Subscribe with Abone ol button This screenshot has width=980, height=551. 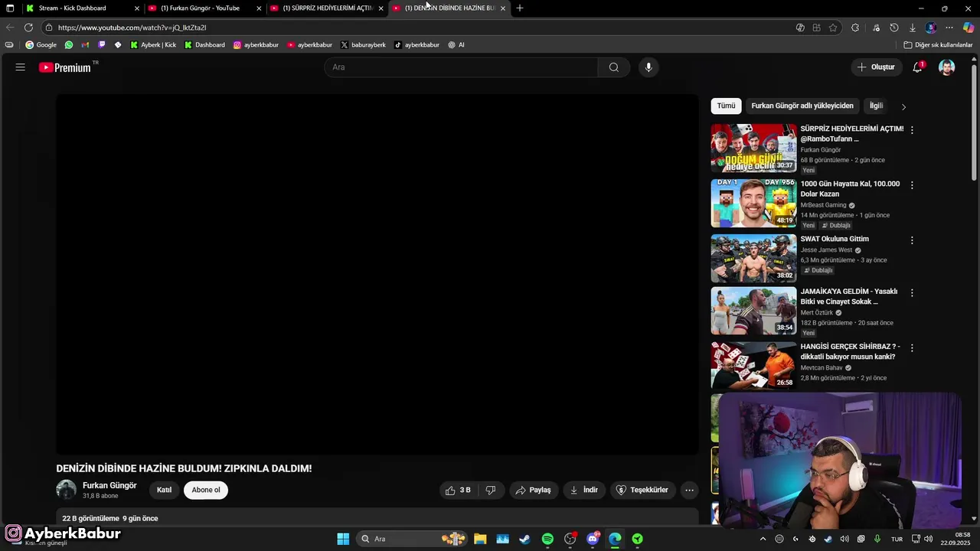206,490
